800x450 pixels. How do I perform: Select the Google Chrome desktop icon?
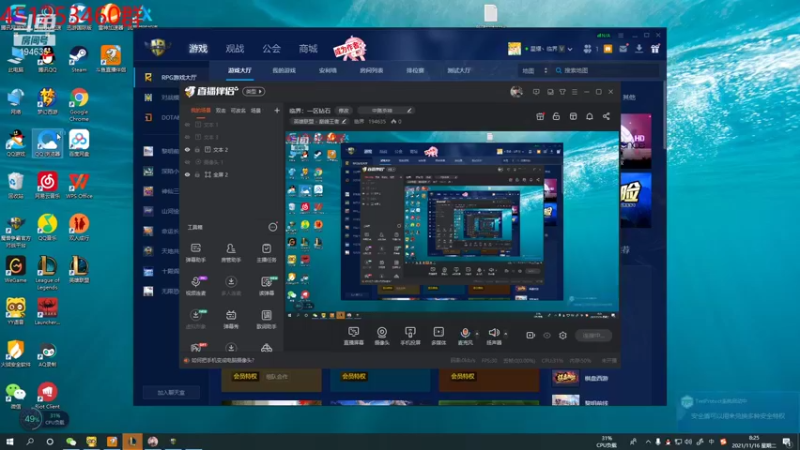click(x=79, y=105)
